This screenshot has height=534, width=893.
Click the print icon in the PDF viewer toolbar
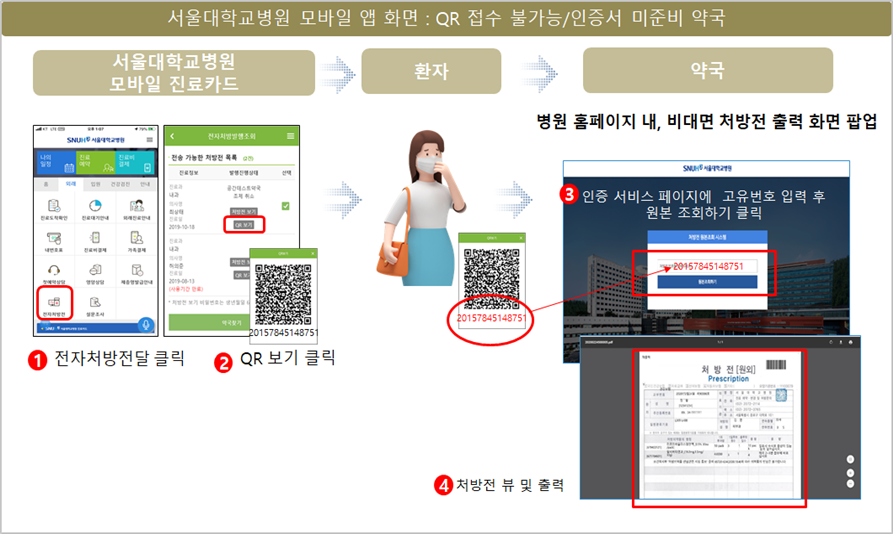[850, 342]
